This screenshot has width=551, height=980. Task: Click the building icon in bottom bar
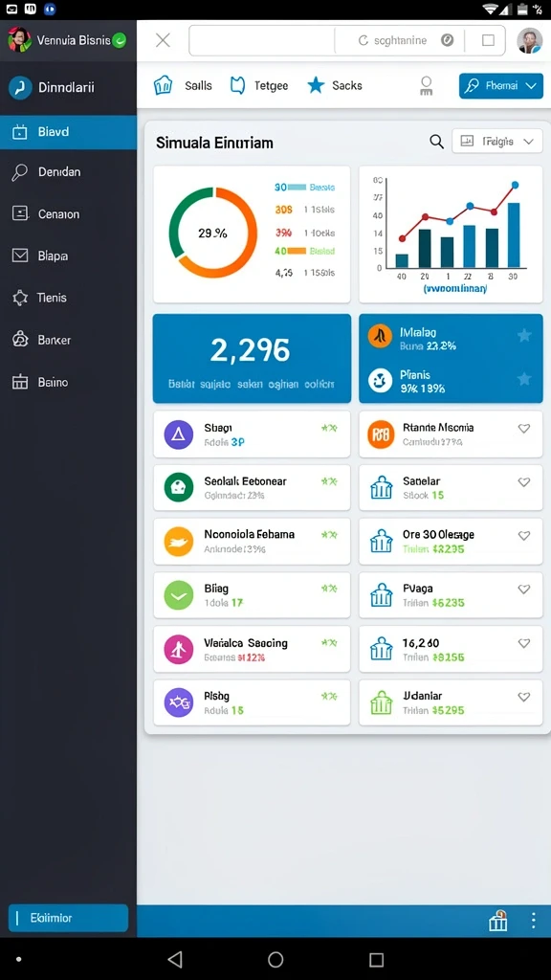click(497, 921)
